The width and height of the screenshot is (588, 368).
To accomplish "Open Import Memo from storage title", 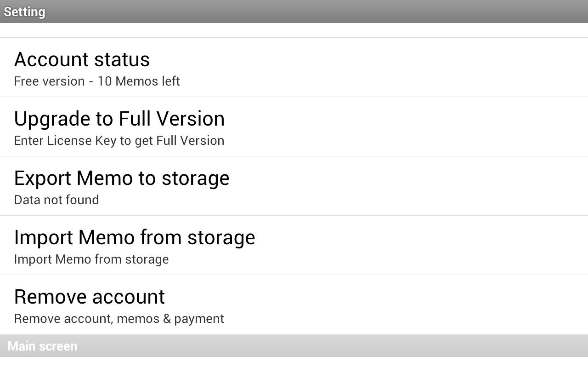I will point(134,238).
